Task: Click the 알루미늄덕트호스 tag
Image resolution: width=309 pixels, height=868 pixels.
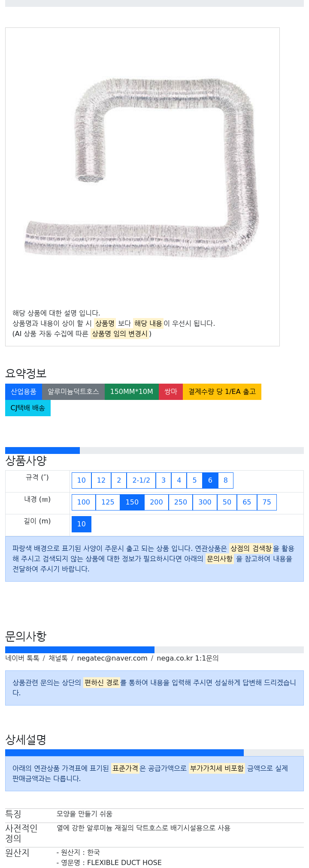Action: click(73, 392)
